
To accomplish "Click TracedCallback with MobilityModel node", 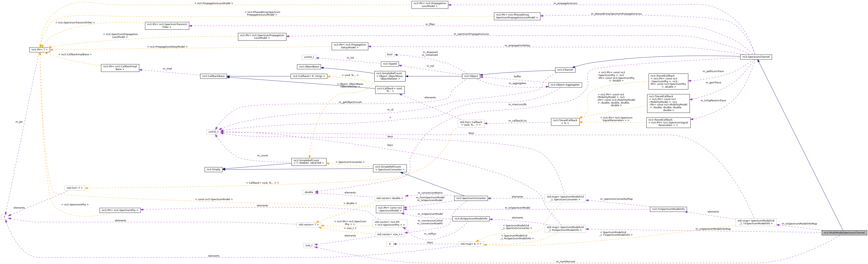I will click(x=668, y=103).
